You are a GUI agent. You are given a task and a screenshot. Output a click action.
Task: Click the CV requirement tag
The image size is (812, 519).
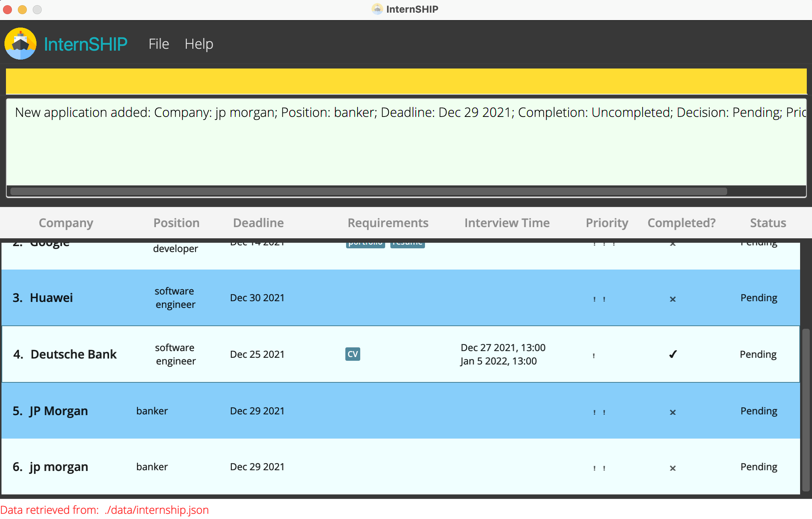coord(352,354)
